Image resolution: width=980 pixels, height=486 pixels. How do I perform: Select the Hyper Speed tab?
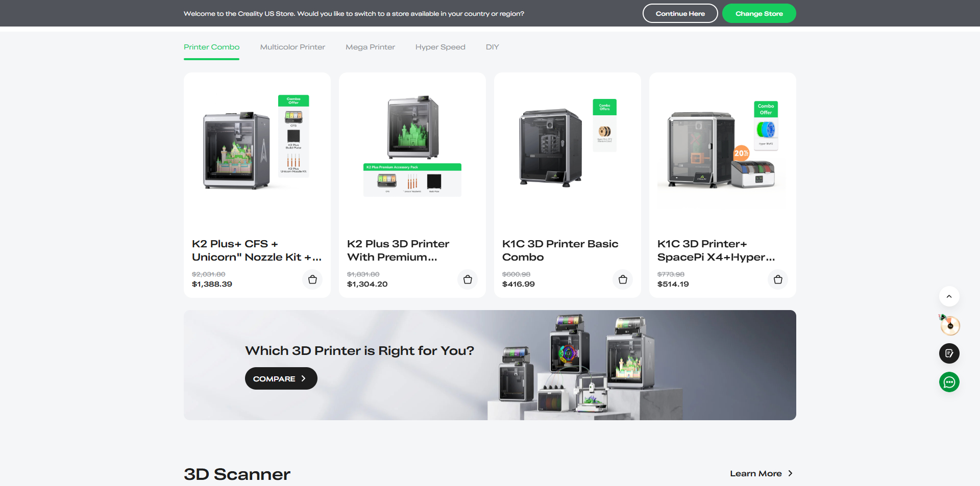[440, 47]
